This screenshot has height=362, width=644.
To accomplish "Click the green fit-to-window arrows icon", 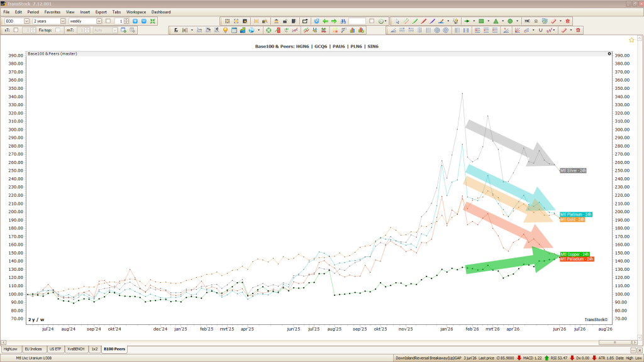I will (x=153, y=21).
